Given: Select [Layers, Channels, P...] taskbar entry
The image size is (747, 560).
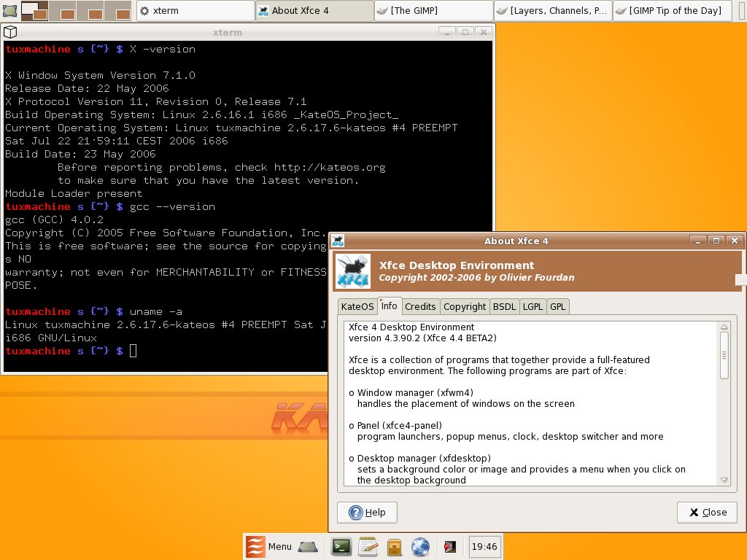Looking at the screenshot, I should [x=553, y=10].
